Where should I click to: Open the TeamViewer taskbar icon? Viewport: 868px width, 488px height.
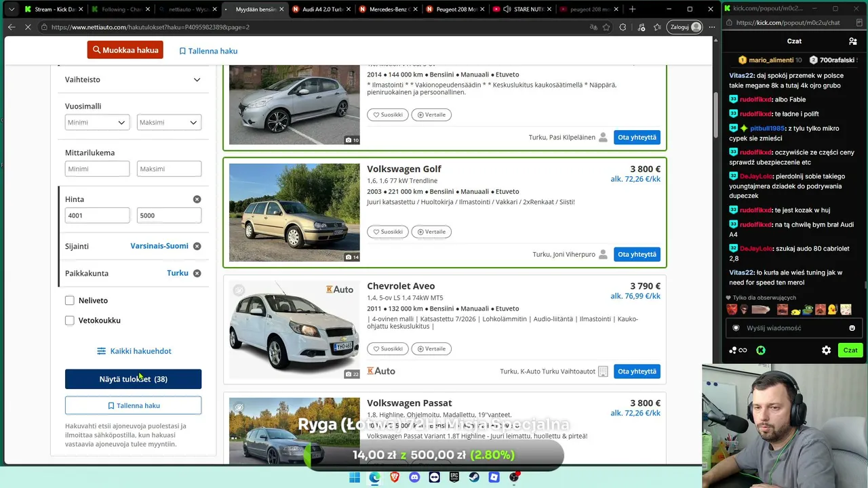[x=434, y=477]
